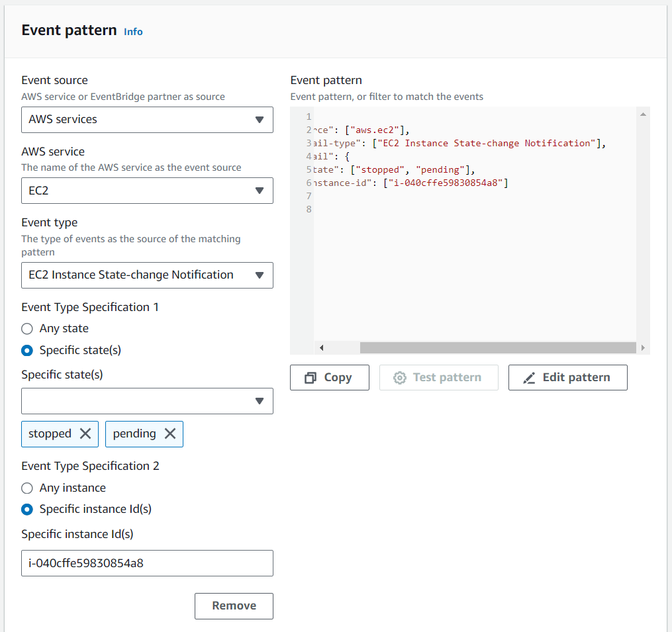Click the stopped tag label

pos(50,433)
